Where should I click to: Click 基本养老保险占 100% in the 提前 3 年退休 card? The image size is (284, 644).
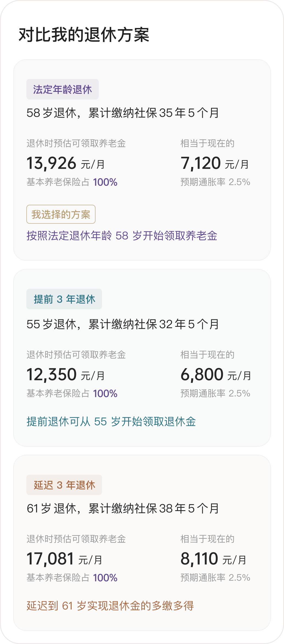[72, 394]
